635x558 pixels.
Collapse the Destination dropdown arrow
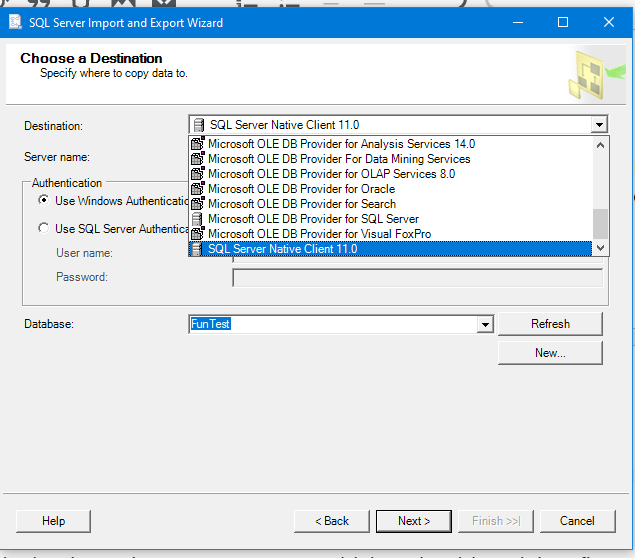tap(599, 124)
